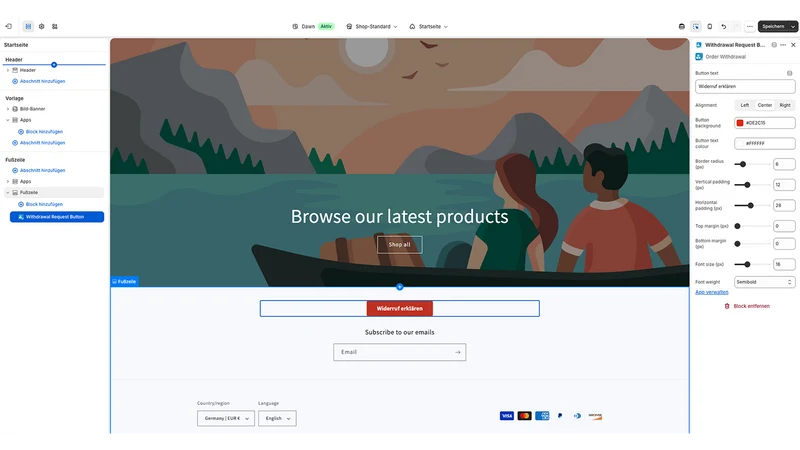Open the Font weight Semibold dropdown
Screen dimensions: 800x450
[764, 282]
